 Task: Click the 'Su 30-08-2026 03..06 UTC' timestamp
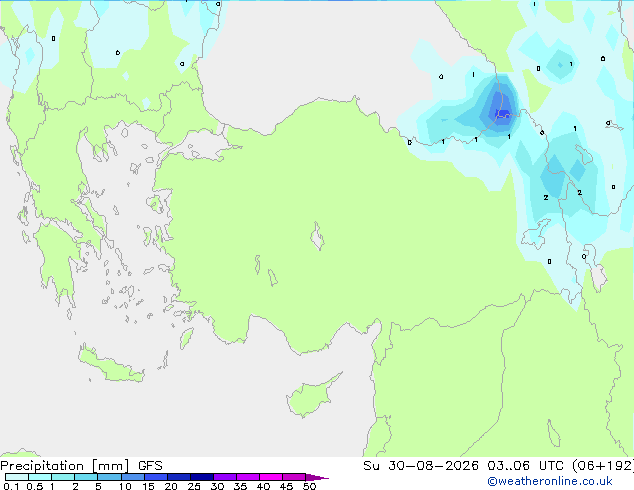(x=464, y=465)
